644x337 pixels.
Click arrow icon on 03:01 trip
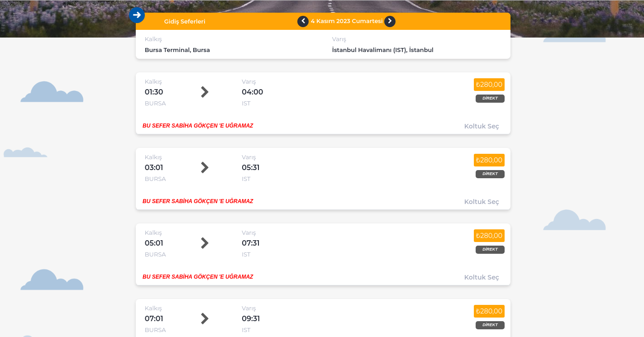tap(205, 168)
